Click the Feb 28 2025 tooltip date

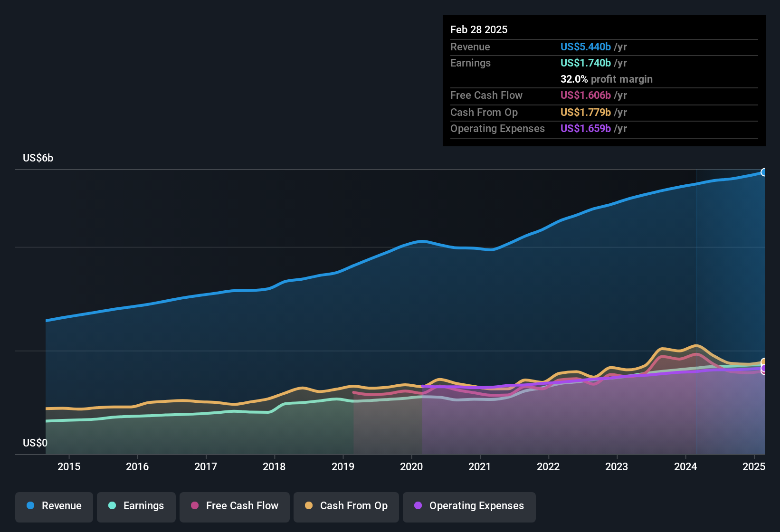(x=479, y=30)
